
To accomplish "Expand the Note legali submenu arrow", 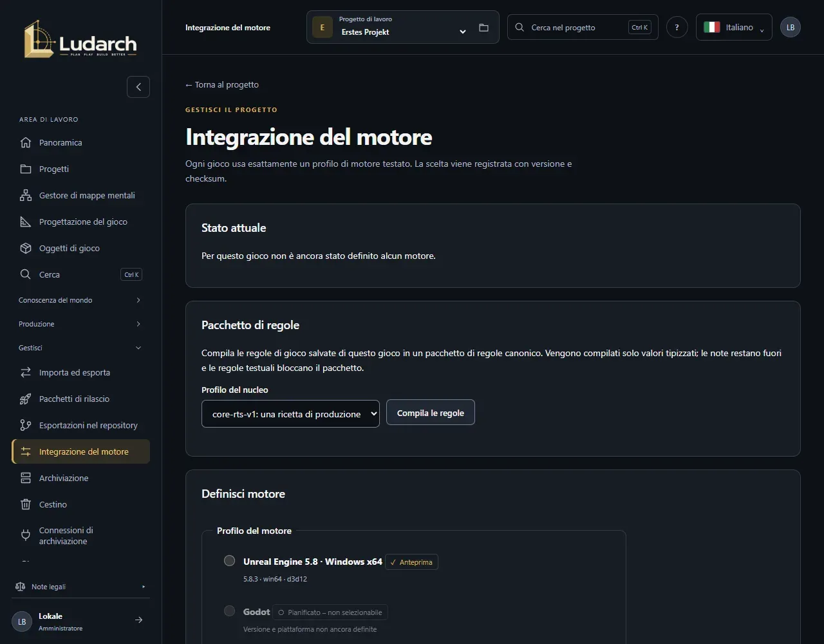I will [x=144, y=587].
